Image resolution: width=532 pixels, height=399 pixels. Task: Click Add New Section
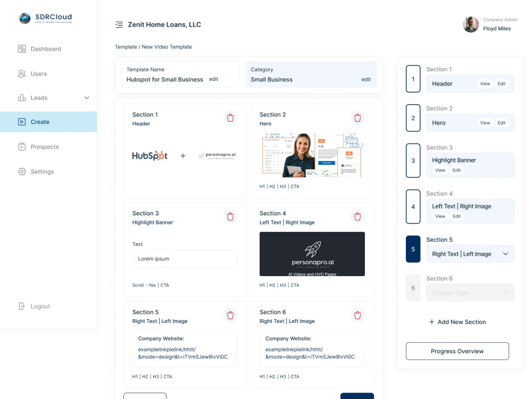click(458, 322)
